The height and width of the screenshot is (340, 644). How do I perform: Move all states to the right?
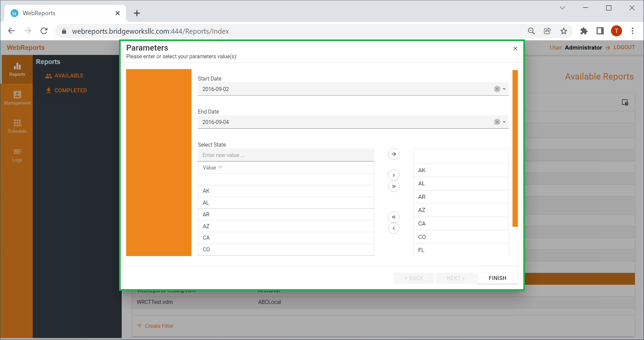(x=393, y=186)
